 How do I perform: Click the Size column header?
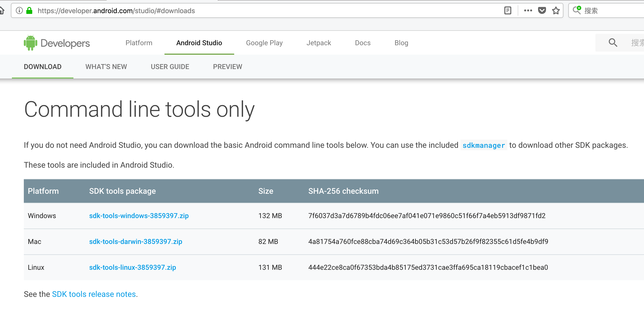[x=266, y=191]
